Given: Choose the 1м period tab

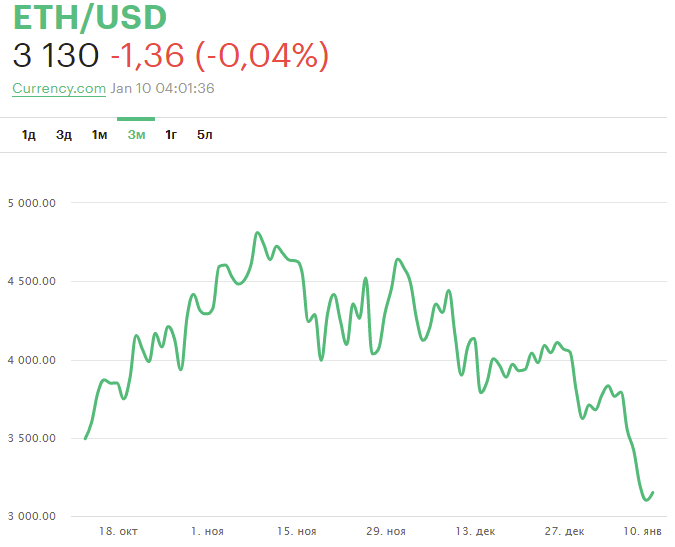Looking at the screenshot, I should [x=99, y=135].
